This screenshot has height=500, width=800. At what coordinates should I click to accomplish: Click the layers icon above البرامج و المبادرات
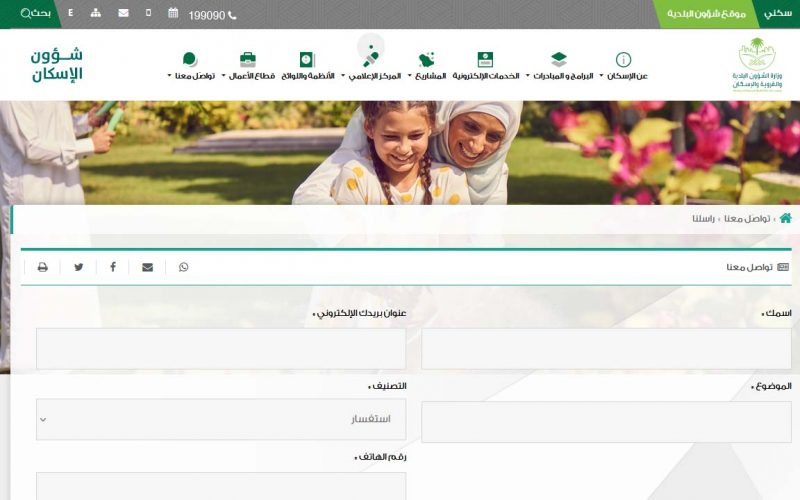559,59
